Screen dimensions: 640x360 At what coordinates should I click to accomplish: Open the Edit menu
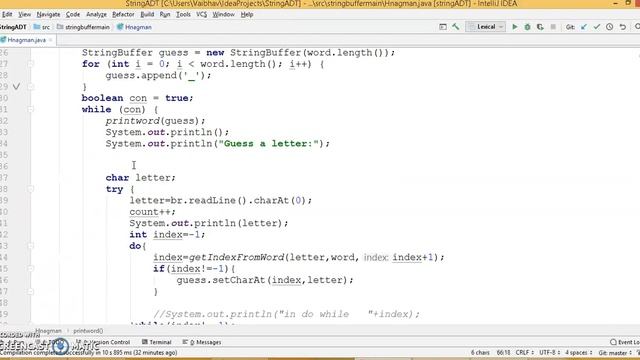7,14
